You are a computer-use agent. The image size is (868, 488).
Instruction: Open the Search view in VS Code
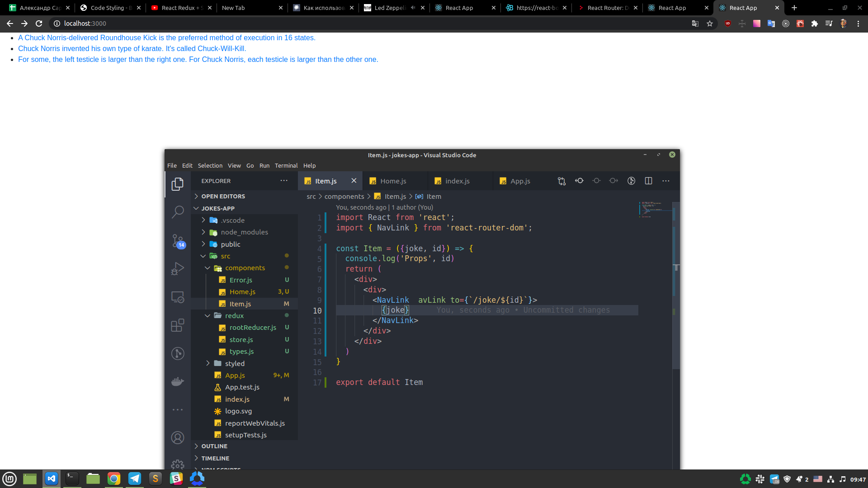pyautogui.click(x=178, y=211)
